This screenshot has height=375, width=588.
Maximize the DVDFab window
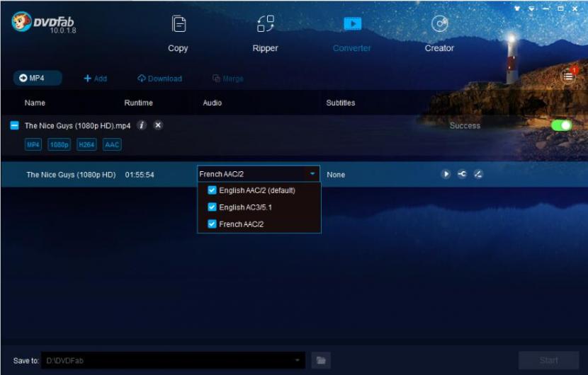560,8
